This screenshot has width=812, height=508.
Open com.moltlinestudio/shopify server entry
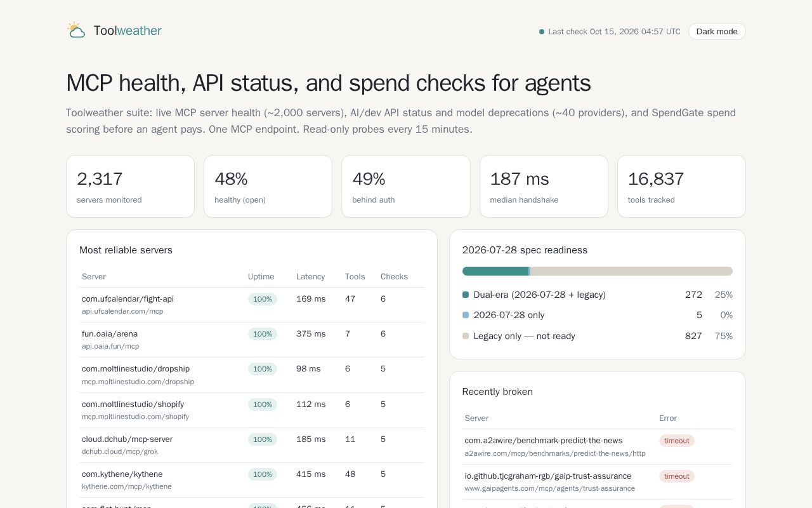(252, 410)
